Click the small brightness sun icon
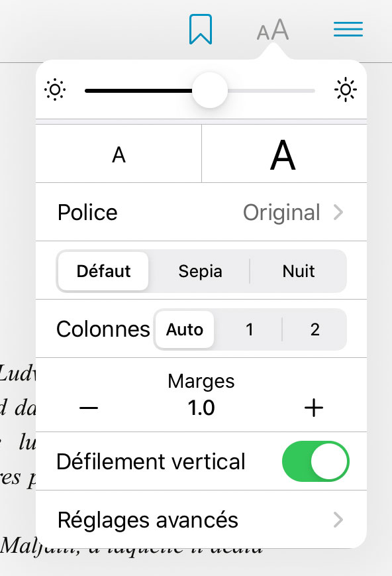Screen dimensions: 392x576 point(56,89)
